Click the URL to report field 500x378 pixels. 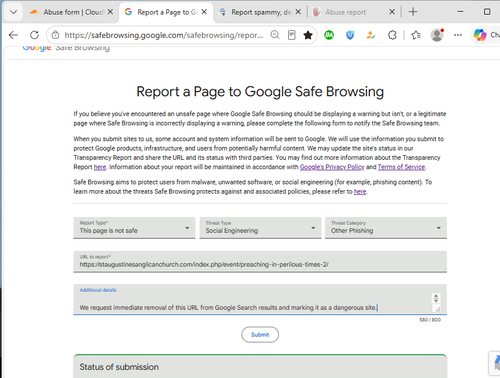tap(260, 262)
